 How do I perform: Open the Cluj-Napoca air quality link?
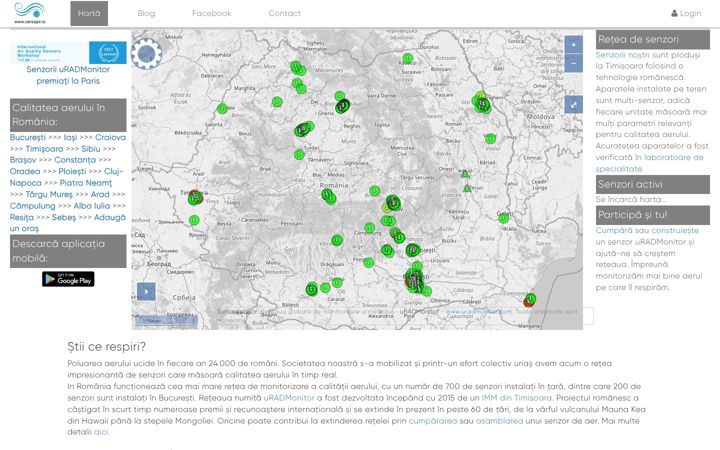67,177
